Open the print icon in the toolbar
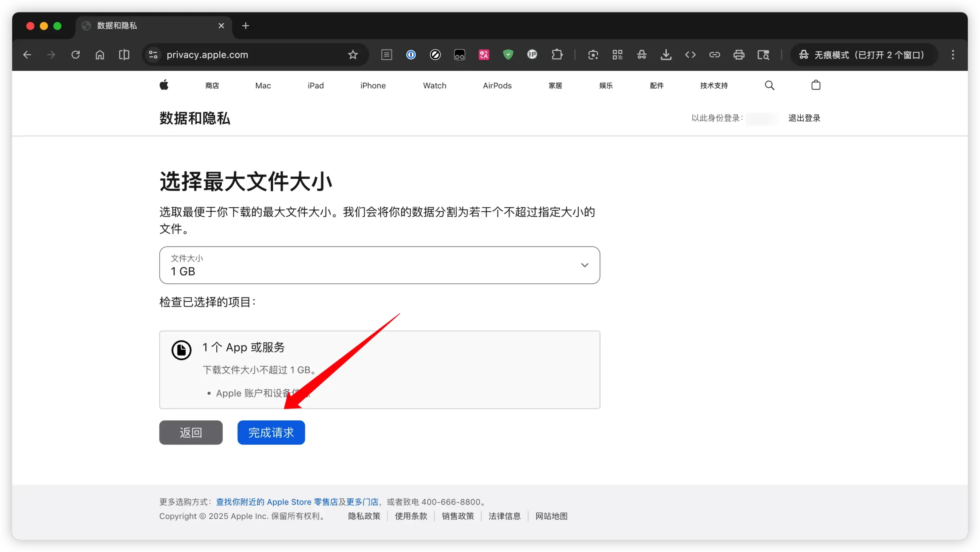The image size is (980, 552). (x=738, y=54)
